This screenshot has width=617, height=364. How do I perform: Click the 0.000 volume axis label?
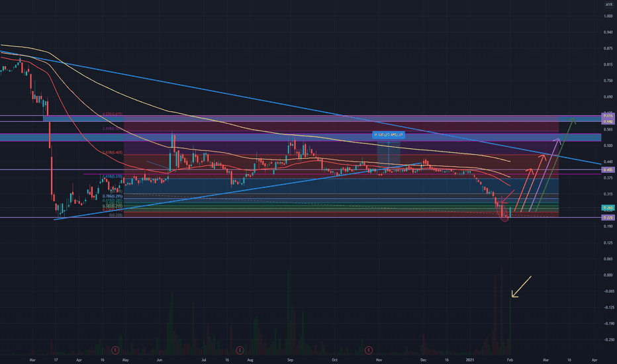(x=608, y=275)
